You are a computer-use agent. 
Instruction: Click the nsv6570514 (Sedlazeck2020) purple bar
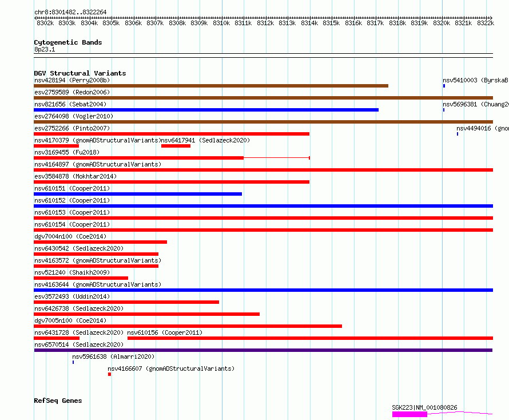point(263,350)
